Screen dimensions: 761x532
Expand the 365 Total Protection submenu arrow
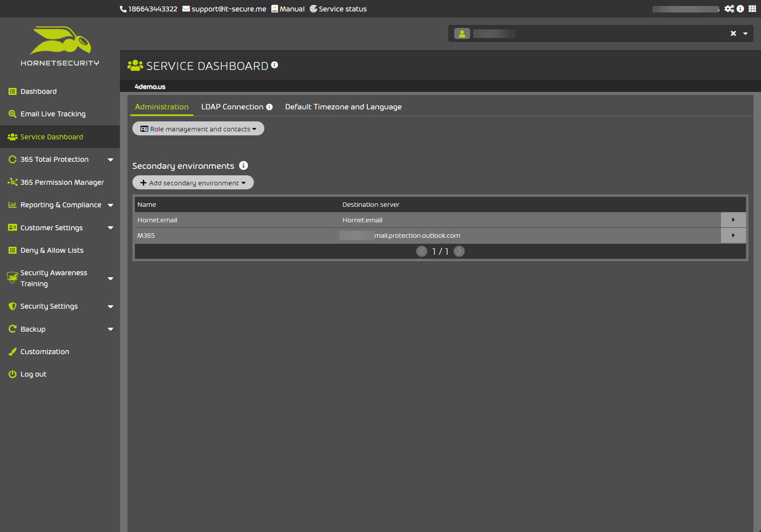(x=110, y=160)
